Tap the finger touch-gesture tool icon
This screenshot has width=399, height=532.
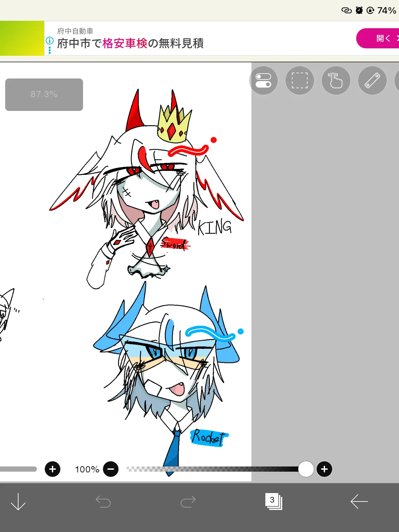336,81
